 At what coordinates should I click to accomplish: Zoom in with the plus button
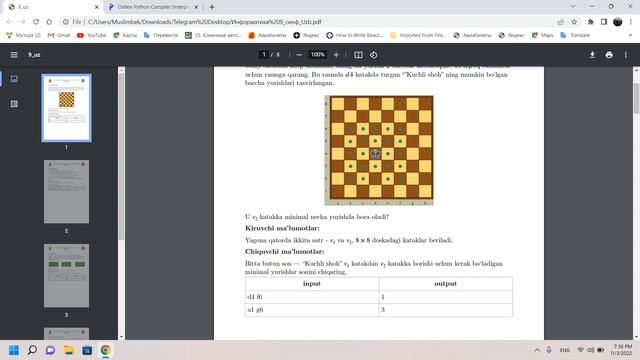336,55
